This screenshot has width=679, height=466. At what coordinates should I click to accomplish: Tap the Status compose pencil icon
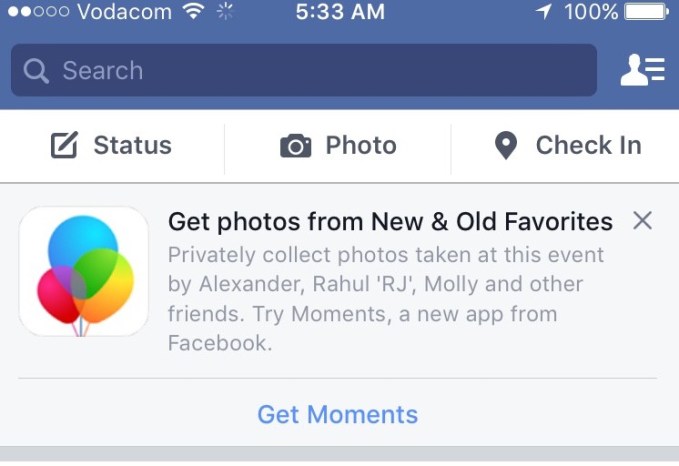(64, 146)
